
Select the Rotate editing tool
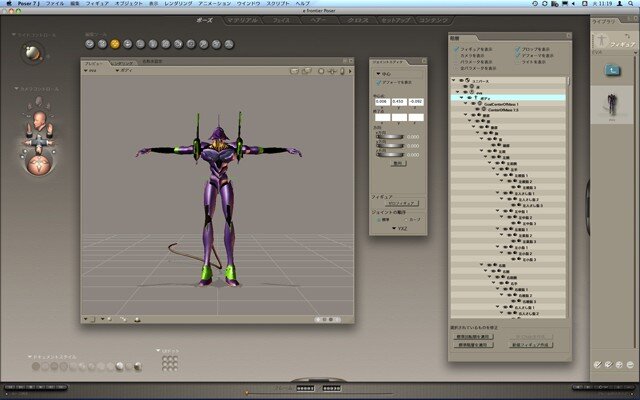[x=90, y=44]
